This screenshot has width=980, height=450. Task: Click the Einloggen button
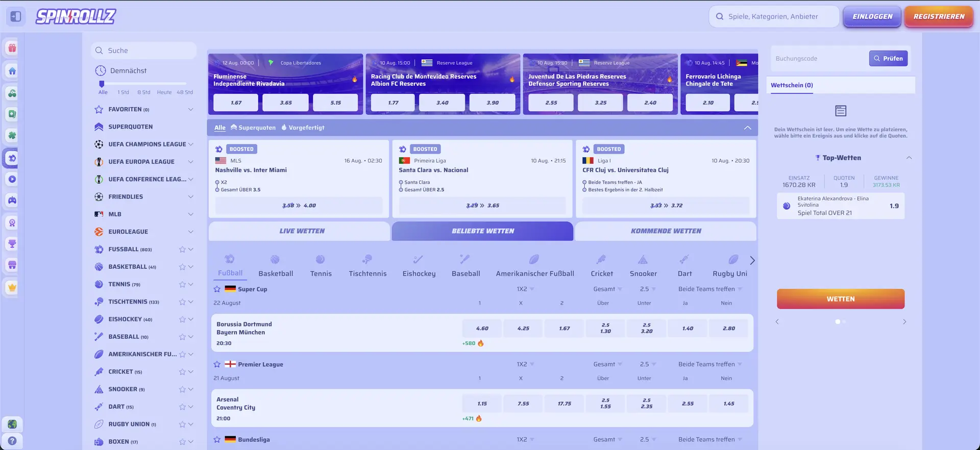[x=872, y=16]
